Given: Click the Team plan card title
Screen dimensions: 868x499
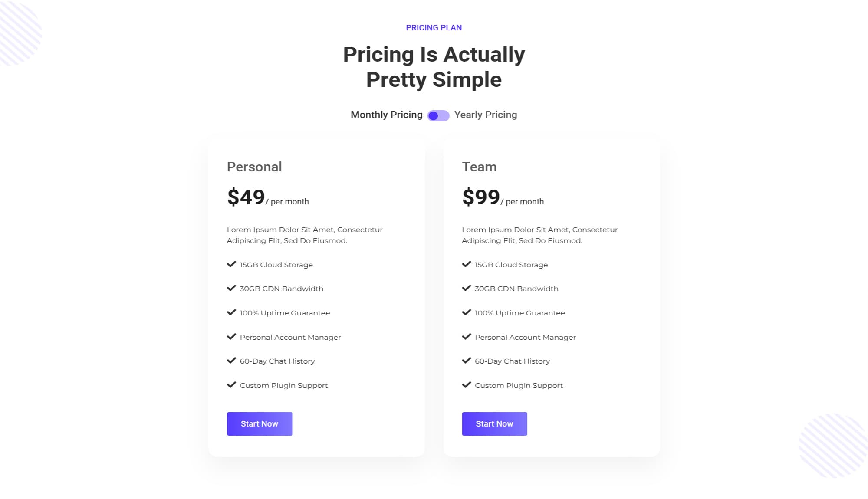Looking at the screenshot, I should (x=480, y=167).
